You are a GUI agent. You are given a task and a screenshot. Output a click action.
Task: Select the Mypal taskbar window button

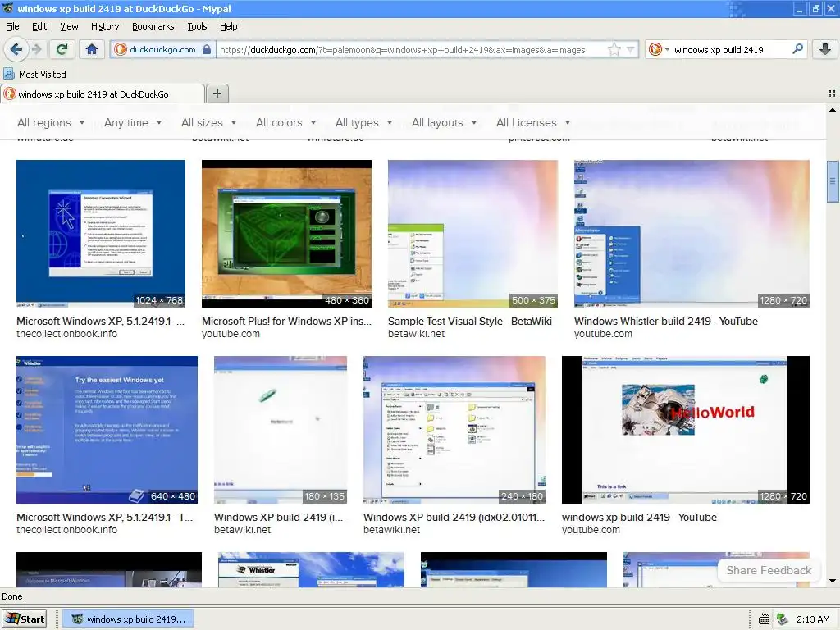(x=128, y=619)
